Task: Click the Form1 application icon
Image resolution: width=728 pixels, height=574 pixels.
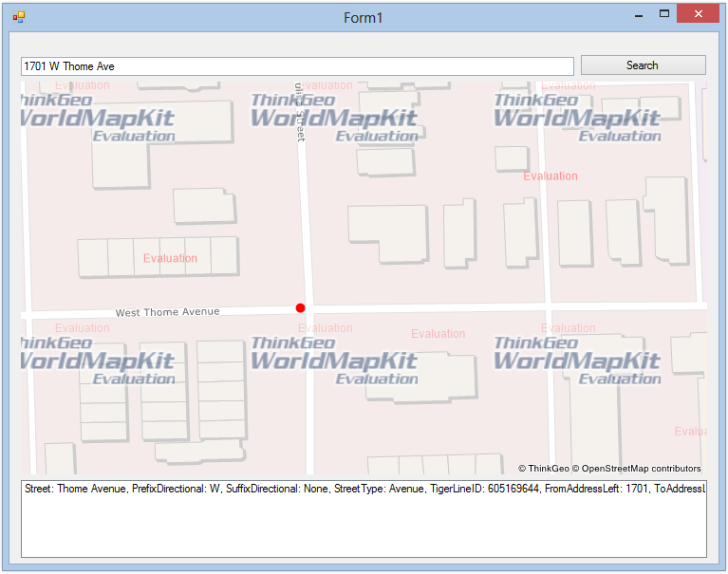Action: point(19,18)
